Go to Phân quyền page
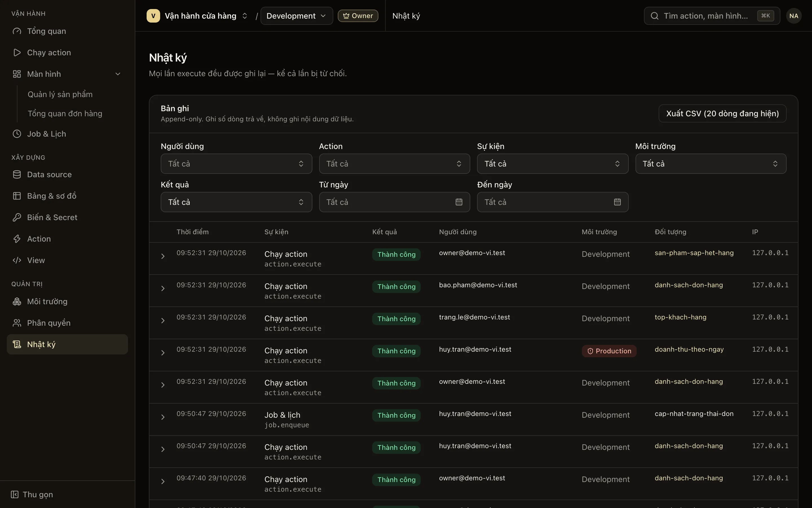The width and height of the screenshot is (812, 508). tap(67, 323)
